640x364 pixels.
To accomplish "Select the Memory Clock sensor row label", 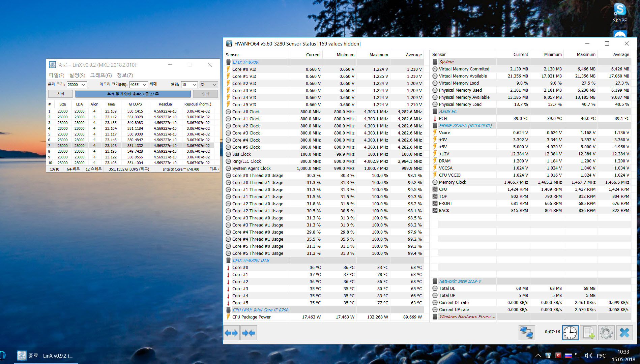I will click(x=453, y=182).
